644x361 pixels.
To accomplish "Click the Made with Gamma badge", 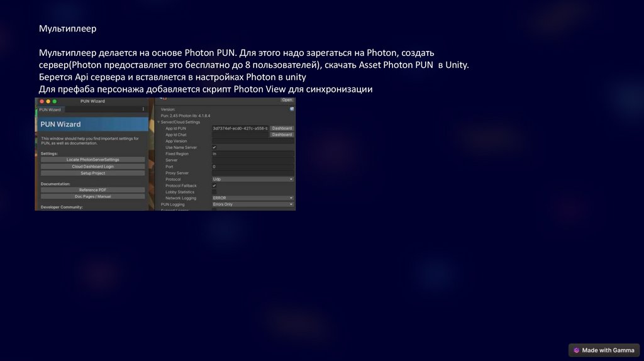I will coord(604,350).
